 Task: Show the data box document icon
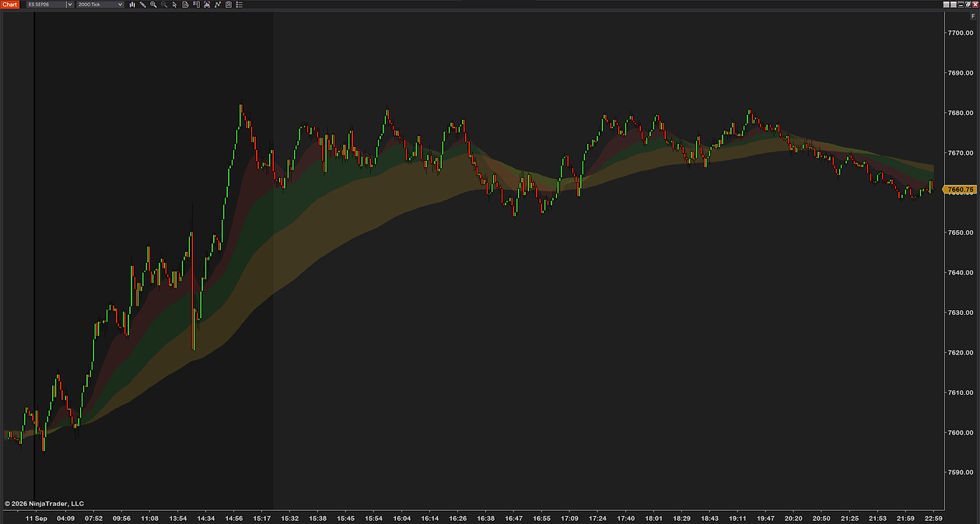coord(185,5)
